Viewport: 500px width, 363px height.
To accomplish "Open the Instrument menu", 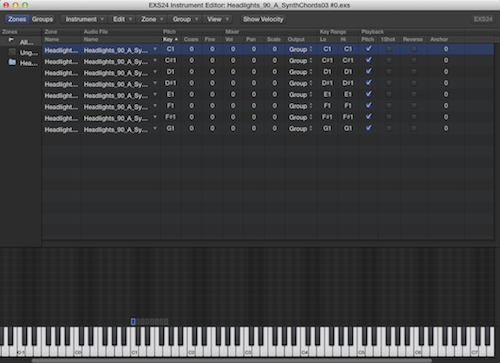I will coord(84,19).
